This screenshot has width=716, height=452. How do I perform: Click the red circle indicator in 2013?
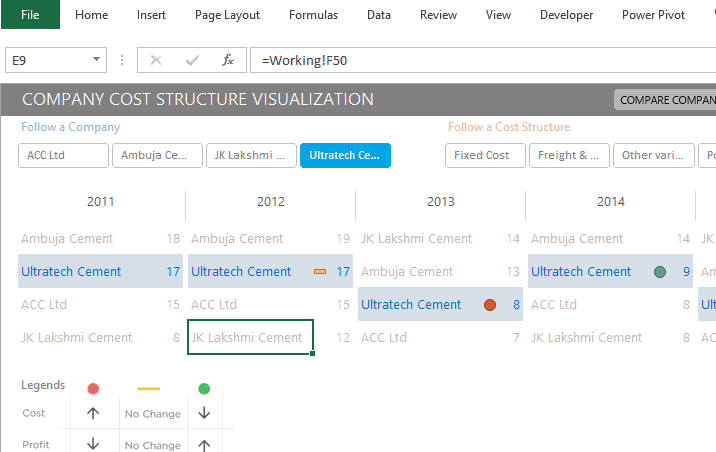[x=490, y=305]
